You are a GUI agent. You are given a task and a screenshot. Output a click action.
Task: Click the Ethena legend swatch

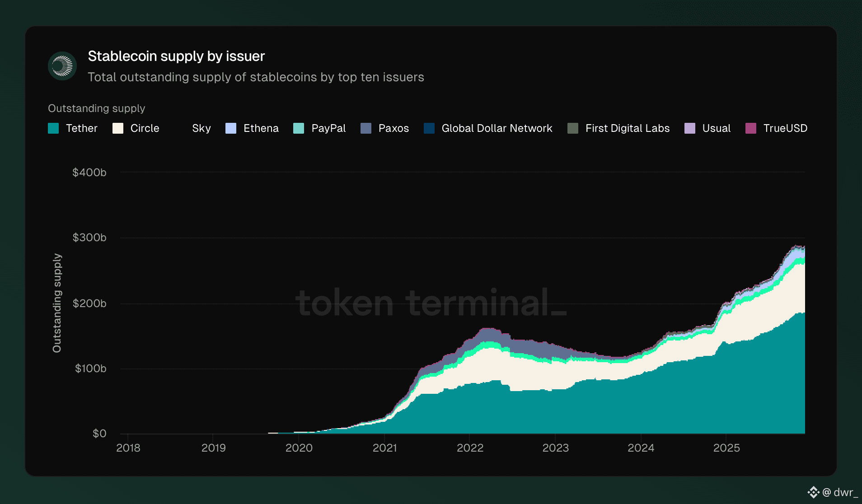point(231,128)
